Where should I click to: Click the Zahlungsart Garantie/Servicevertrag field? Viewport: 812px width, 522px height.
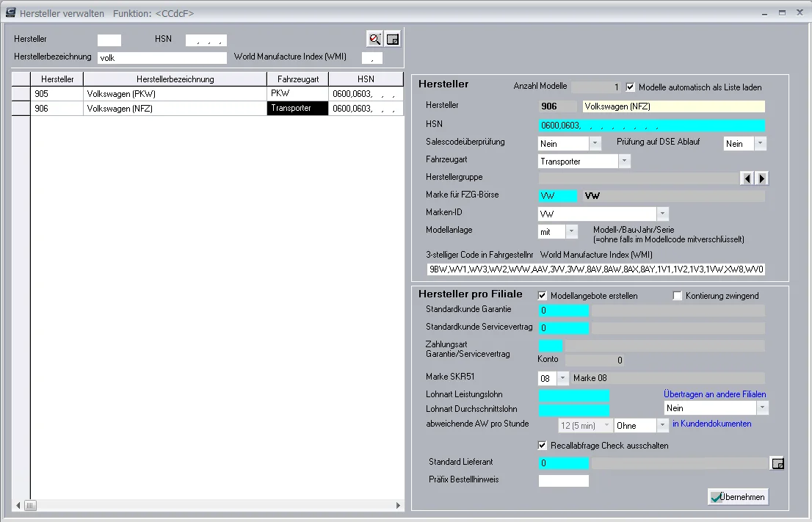coord(551,345)
